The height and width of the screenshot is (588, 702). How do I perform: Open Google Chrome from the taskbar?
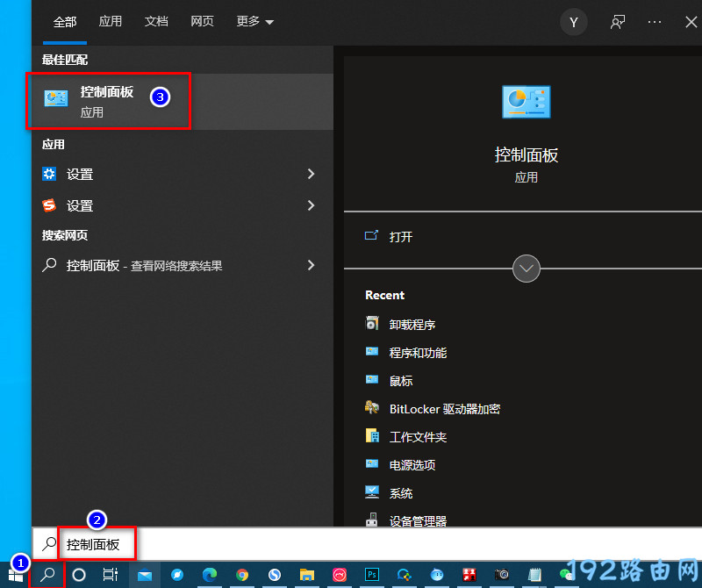(242, 575)
